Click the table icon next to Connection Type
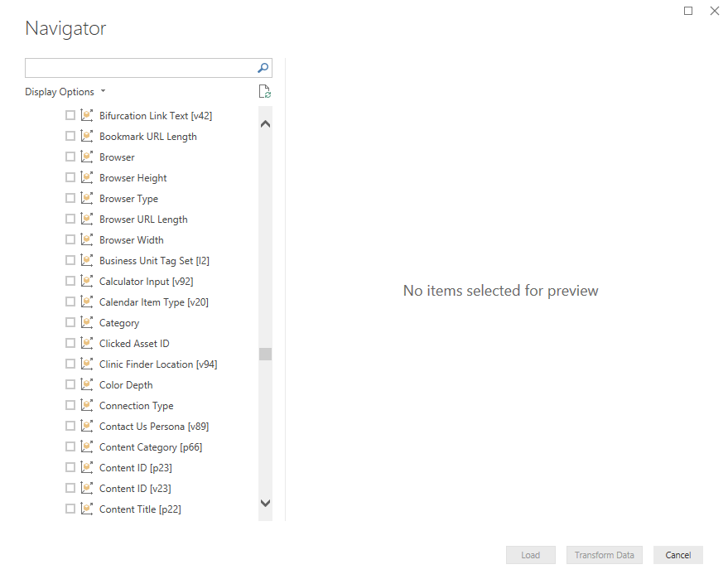Screen dimensions: 728x579 point(87,405)
